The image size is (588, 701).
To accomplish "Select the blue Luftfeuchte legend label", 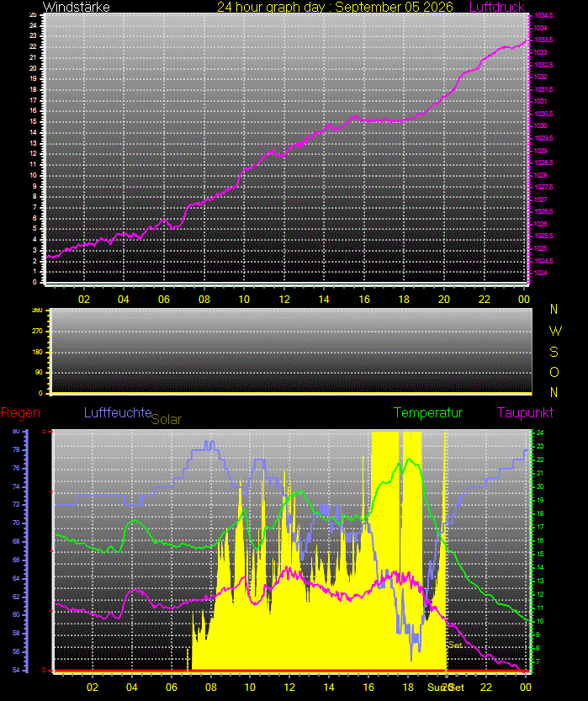I will pyautogui.click(x=118, y=412).
